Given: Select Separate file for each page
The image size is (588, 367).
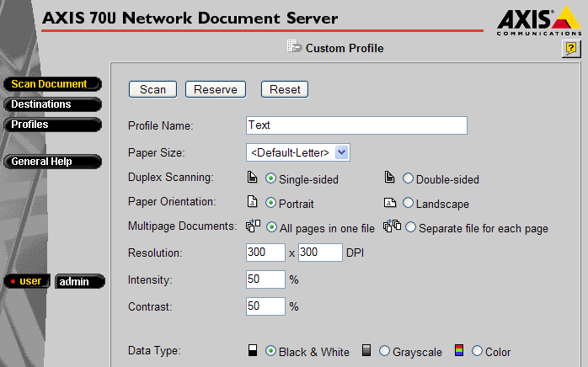Looking at the screenshot, I should pos(410,227).
